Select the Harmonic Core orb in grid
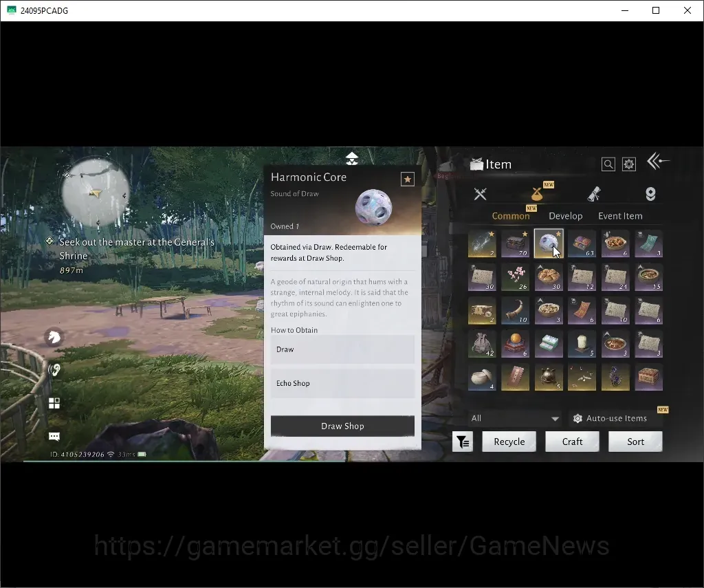 (549, 243)
